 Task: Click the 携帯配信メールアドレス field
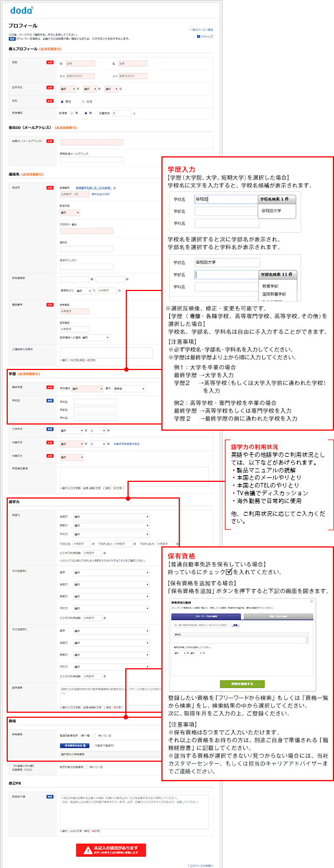91,160
